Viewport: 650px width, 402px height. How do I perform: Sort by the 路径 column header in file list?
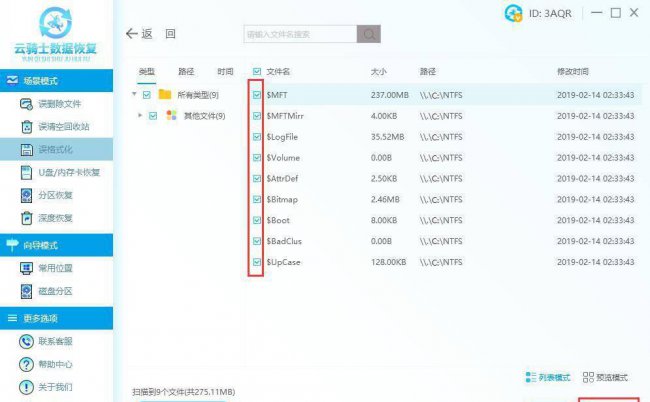tap(428, 72)
